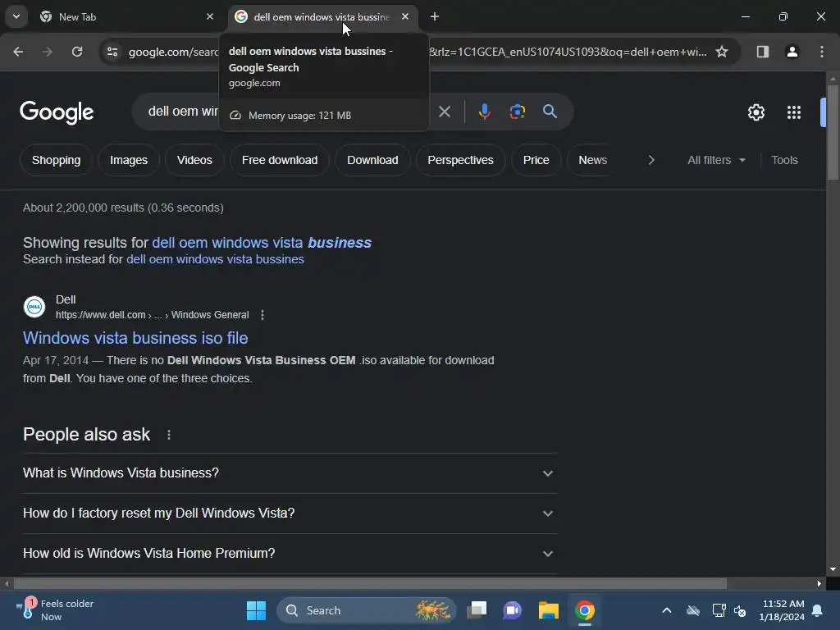Close the New Tab tab
840x630 pixels.
tap(209, 16)
